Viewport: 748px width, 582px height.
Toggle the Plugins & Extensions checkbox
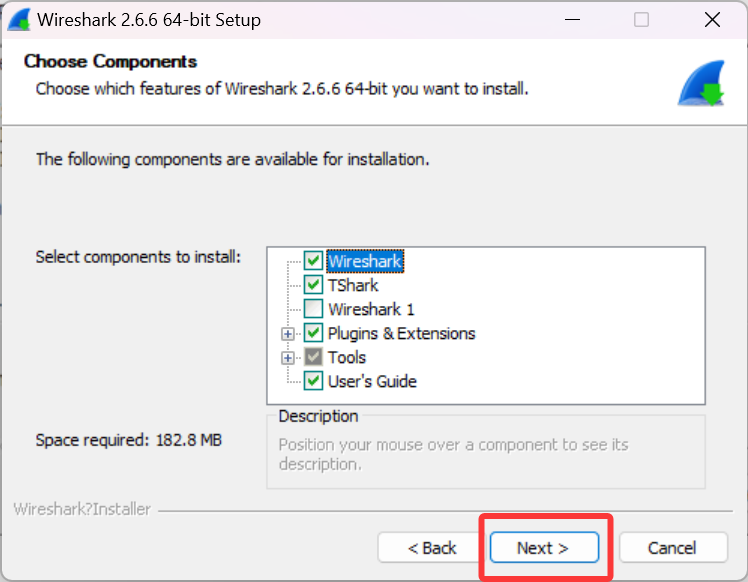click(313, 333)
